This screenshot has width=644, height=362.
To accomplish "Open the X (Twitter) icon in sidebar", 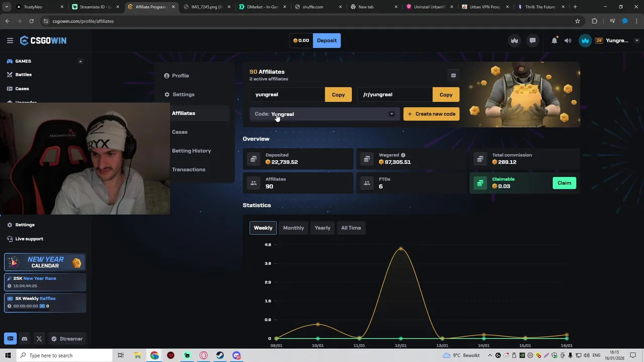I will pyautogui.click(x=39, y=339).
